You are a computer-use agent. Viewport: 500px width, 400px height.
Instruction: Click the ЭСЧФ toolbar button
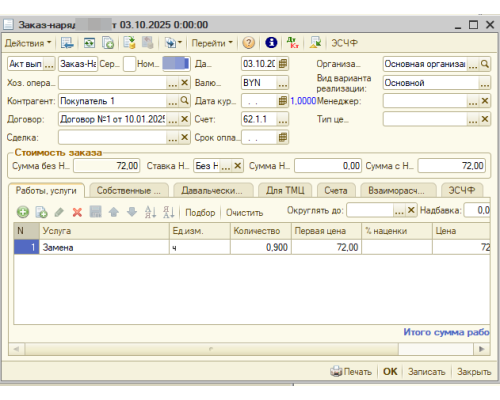(344, 43)
